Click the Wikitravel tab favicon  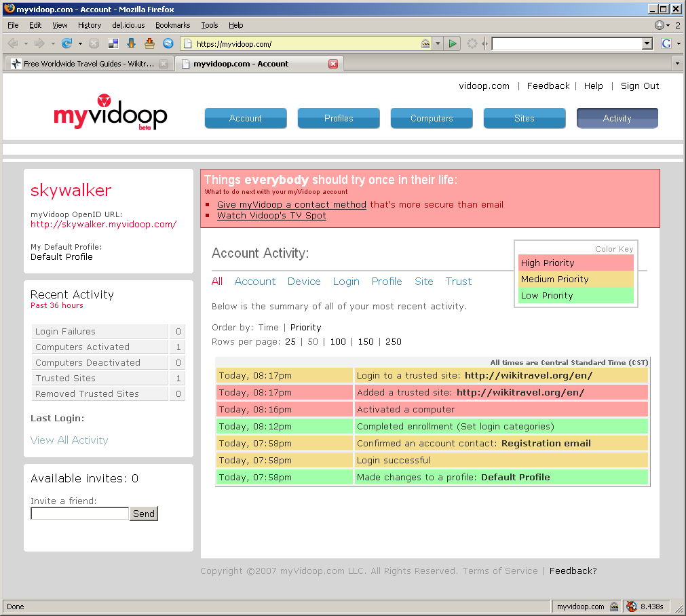(x=16, y=64)
